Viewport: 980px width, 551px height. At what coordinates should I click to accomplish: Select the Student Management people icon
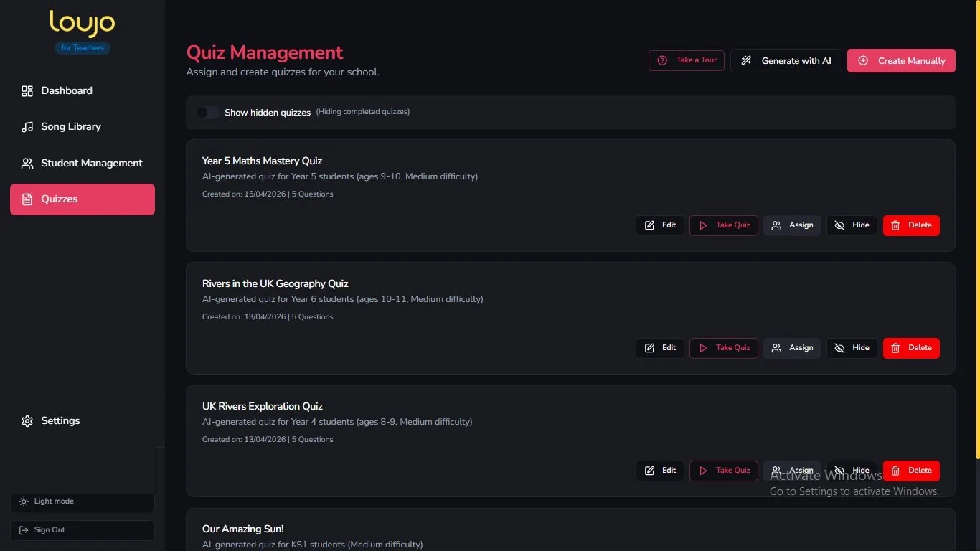[x=27, y=164]
